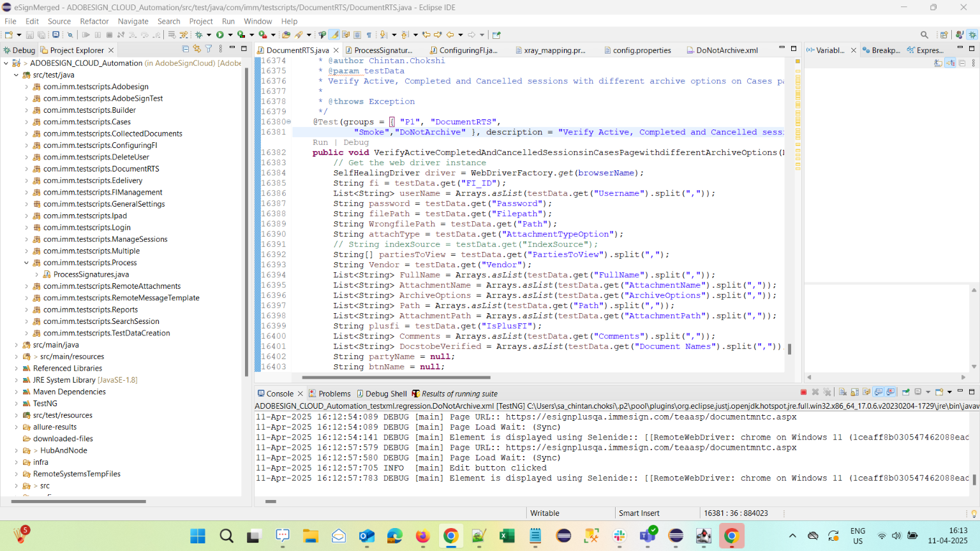980x551 pixels.
Task: Click the Search magnifier in the main toolbar
Action: (924, 35)
